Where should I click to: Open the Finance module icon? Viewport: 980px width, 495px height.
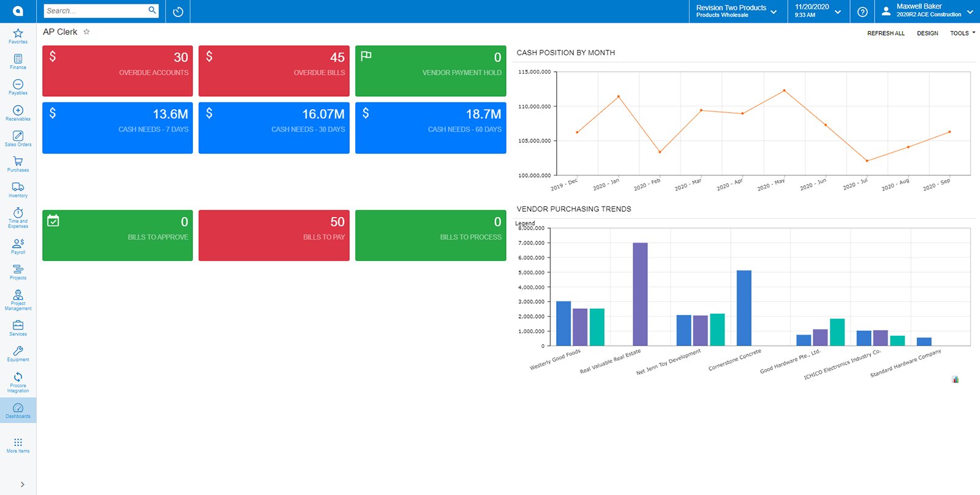[x=18, y=61]
